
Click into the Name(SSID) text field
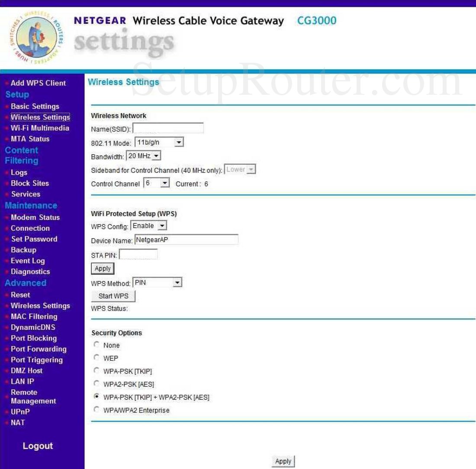168,128
